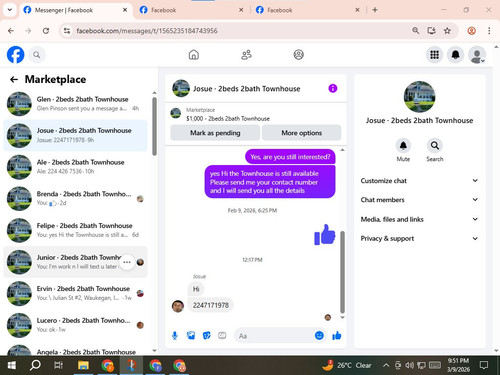Switch to the second Facebook browser tab
The height and width of the screenshot is (375, 500).
(192, 10)
